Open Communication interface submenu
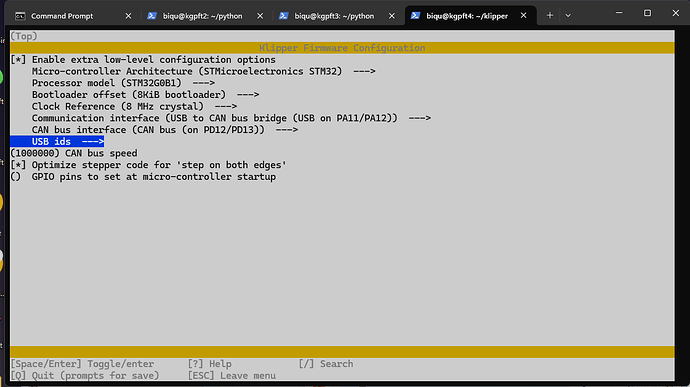 coord(231,118)
